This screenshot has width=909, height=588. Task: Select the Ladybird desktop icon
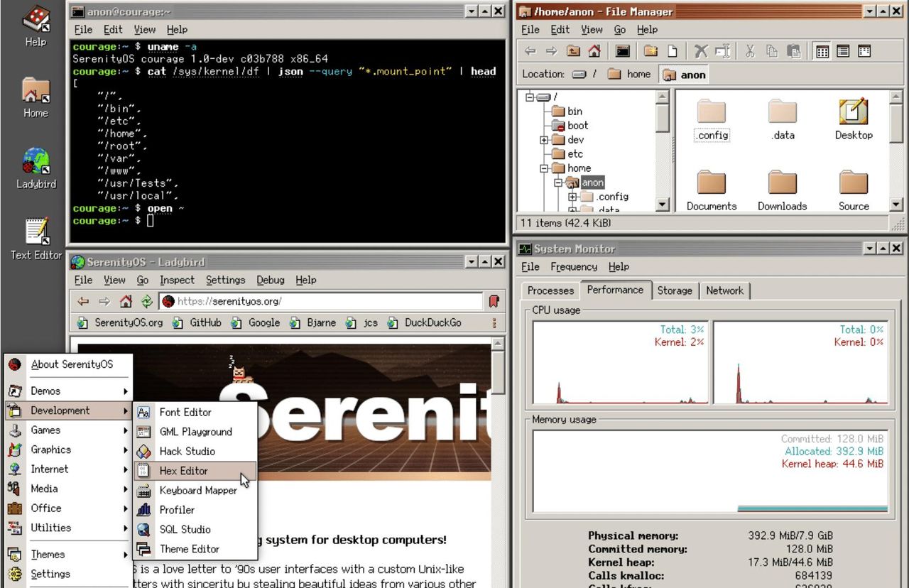(x=36, y=168)
